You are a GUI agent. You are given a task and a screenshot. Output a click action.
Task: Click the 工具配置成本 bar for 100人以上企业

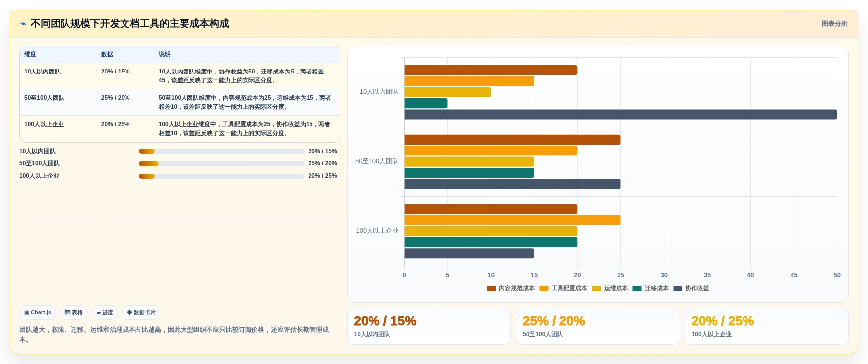click(512, 220)
